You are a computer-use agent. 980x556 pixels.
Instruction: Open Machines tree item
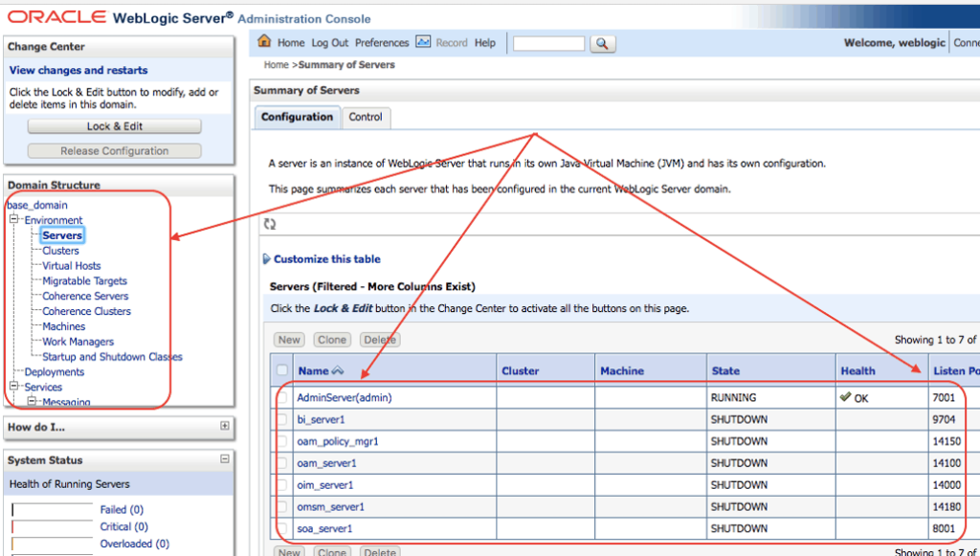coord(64,326)
